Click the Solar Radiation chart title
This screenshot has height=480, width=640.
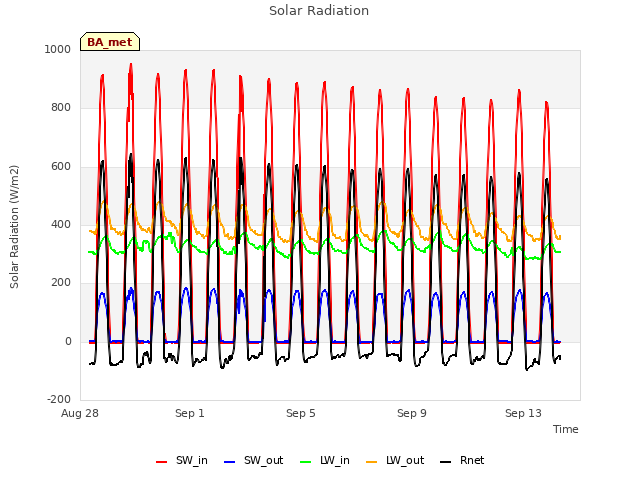point(319,11)
